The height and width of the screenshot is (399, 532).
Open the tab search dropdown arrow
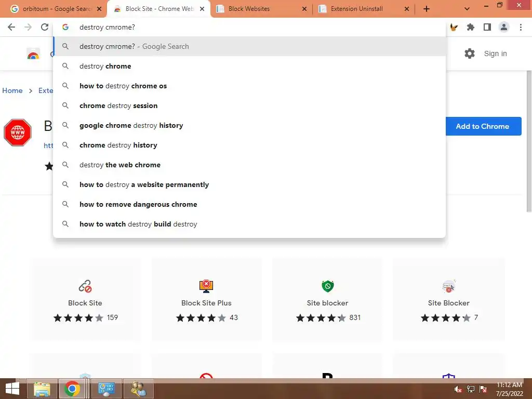click(467, 9)
